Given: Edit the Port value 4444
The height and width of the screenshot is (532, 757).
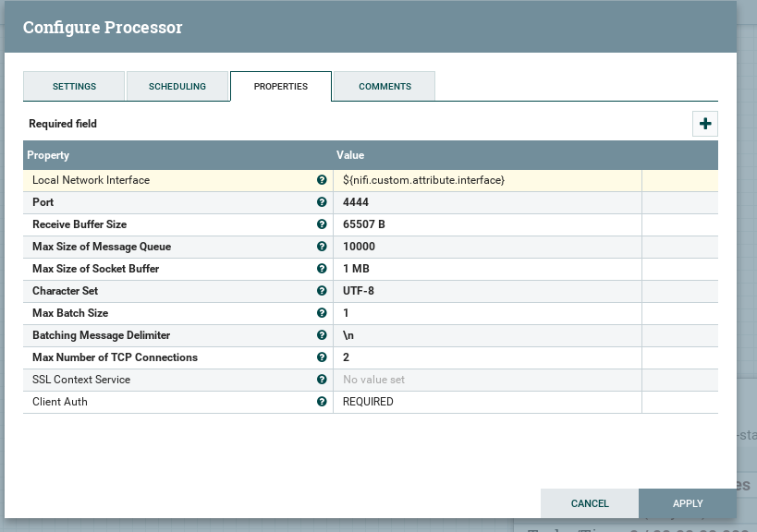Looking at the screenshot, I should [486, 202].
